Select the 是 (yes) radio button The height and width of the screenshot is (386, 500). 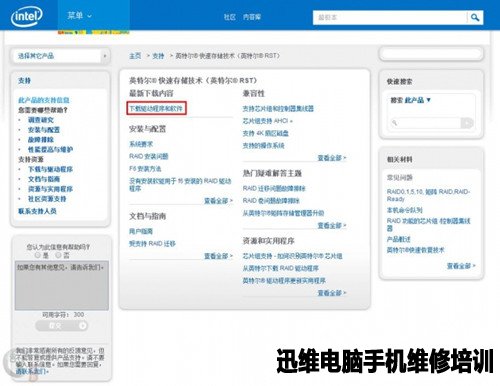[x=38, y=255]
